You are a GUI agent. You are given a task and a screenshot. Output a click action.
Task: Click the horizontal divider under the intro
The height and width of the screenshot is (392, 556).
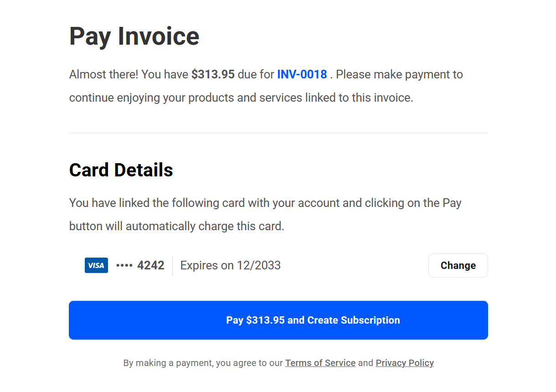[278, 133]
